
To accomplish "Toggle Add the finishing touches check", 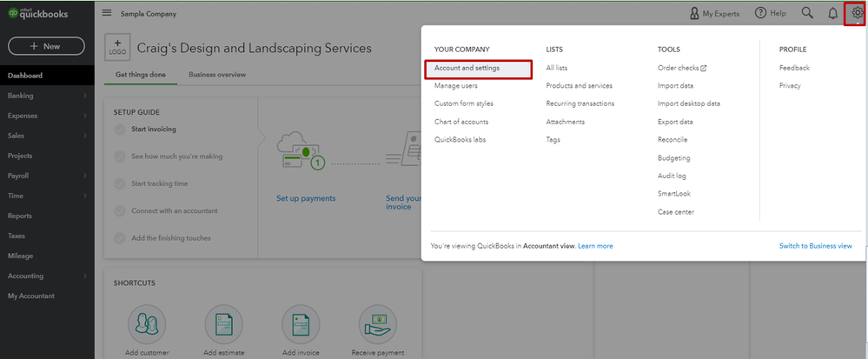I will click(120, 238).
